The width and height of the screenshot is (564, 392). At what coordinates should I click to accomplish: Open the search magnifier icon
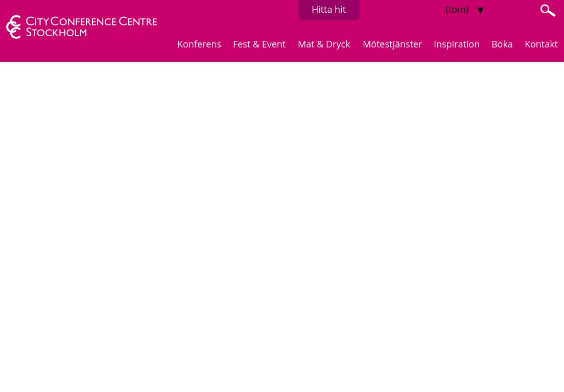(x=548, y=10)
